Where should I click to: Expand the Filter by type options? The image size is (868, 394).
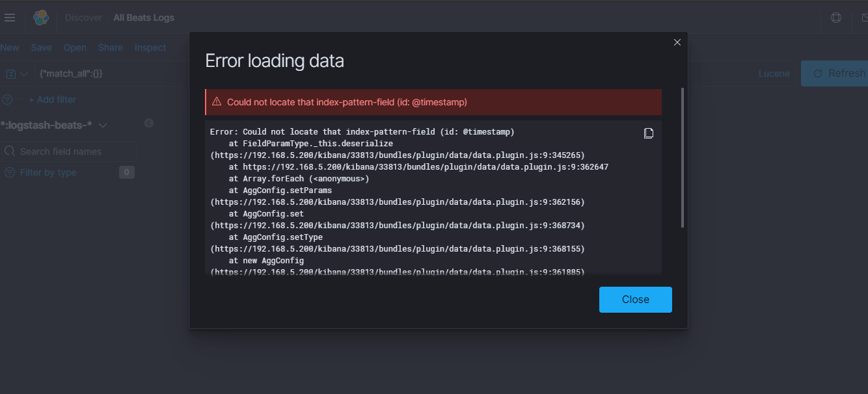[49, 172]
